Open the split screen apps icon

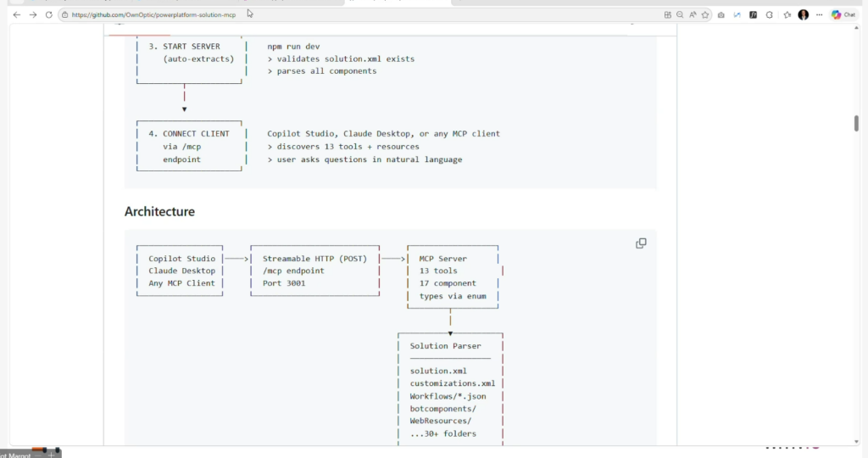[x=668, y=14]
